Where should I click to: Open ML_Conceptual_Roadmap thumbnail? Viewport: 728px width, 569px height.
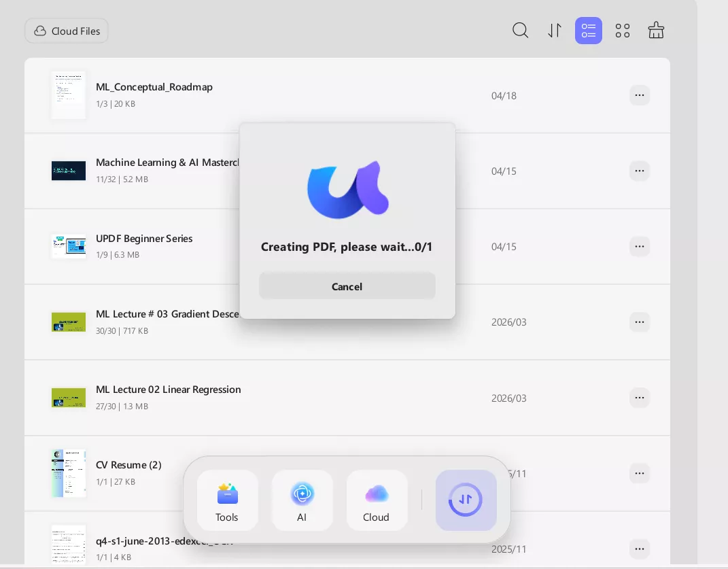(x=68, y=95)
